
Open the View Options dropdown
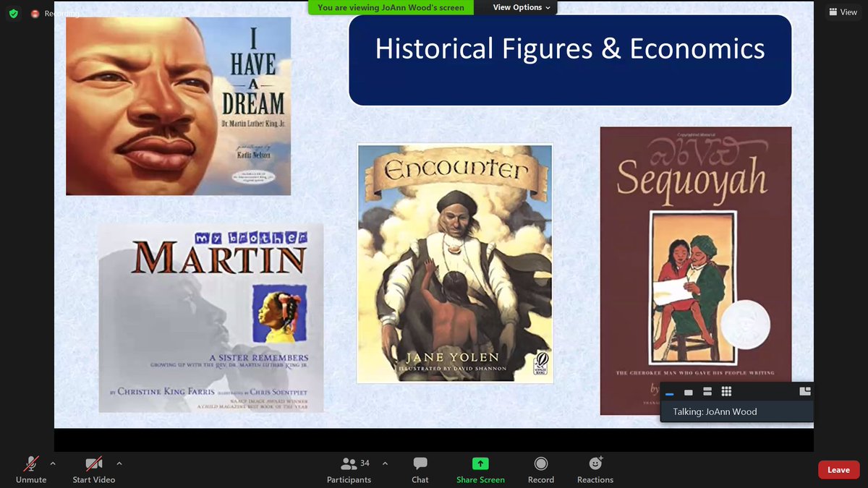click(x=521, y=7)
